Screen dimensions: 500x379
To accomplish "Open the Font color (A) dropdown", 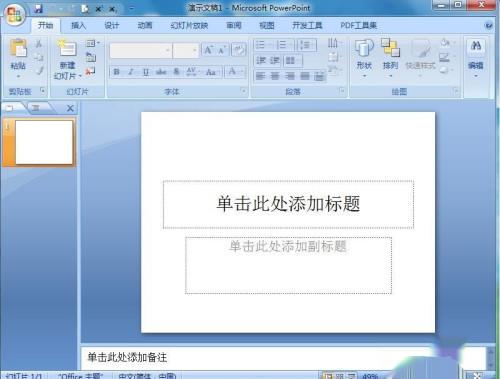I will click(235, 71).
